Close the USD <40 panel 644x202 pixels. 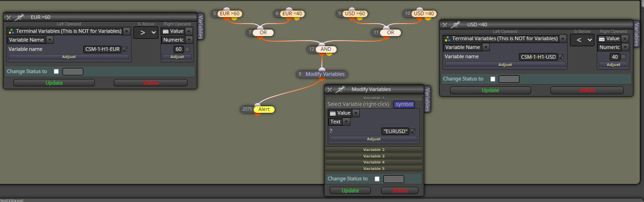(445, 25)
